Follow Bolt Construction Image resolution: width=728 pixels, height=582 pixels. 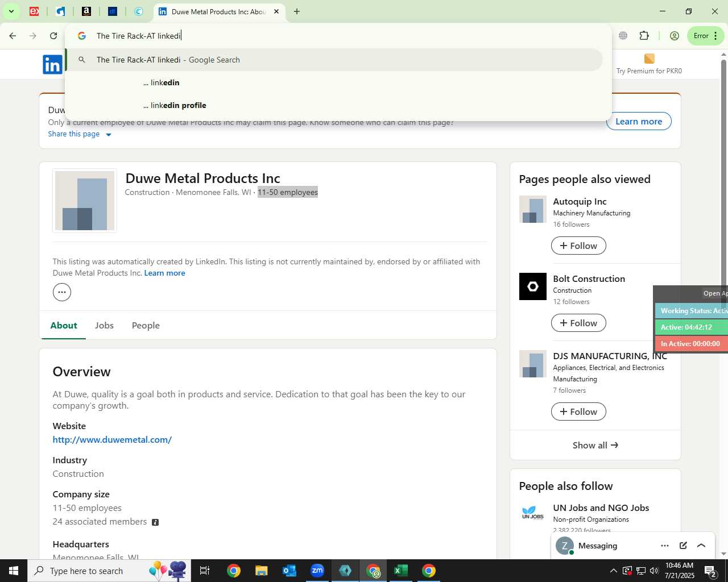coord(578,323)
